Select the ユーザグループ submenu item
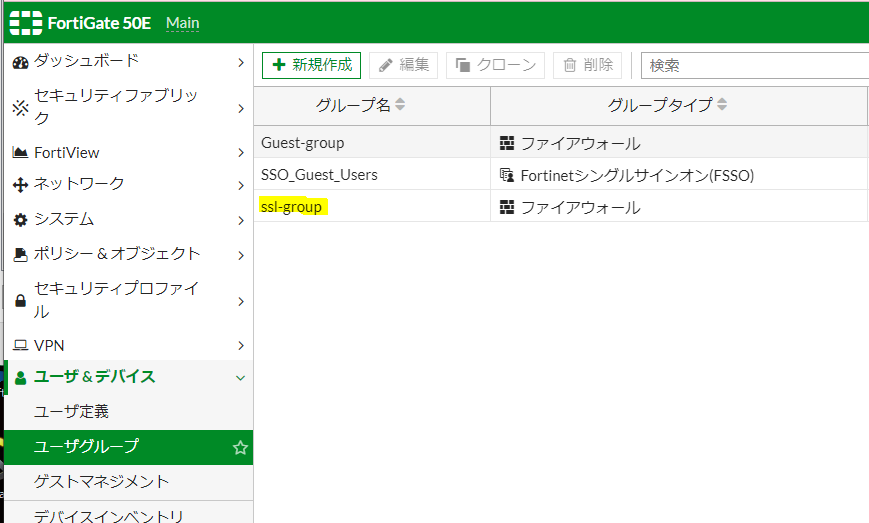Viewport: 869px width, 523px height. point(129,447)
